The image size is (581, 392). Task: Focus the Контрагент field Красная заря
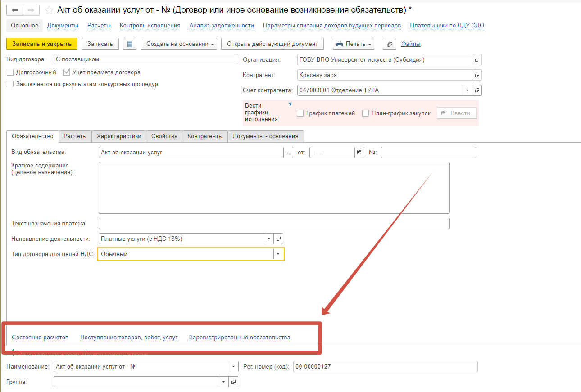[x=385, y=75]
